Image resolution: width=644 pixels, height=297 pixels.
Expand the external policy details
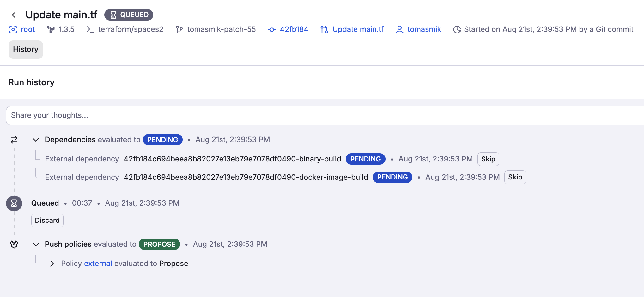point(52,263)
